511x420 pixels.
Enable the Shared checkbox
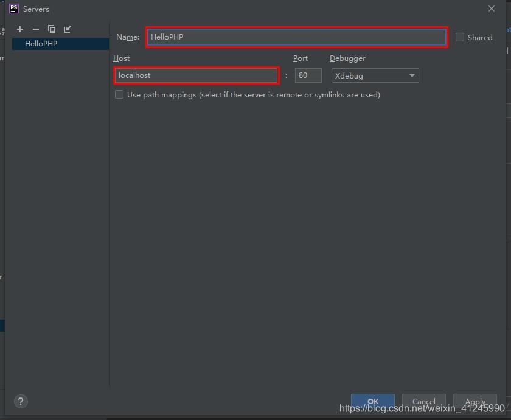[x=460, y=37]
